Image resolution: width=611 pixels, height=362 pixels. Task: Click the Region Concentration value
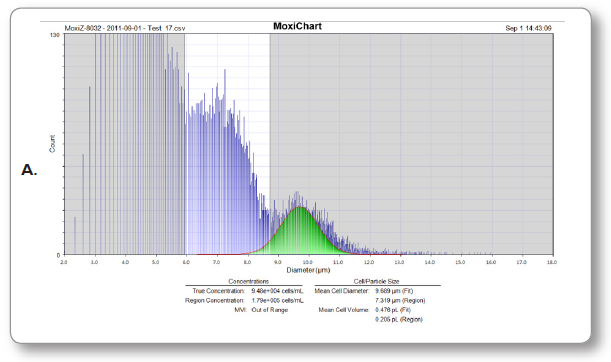click(x=277, y=300)
